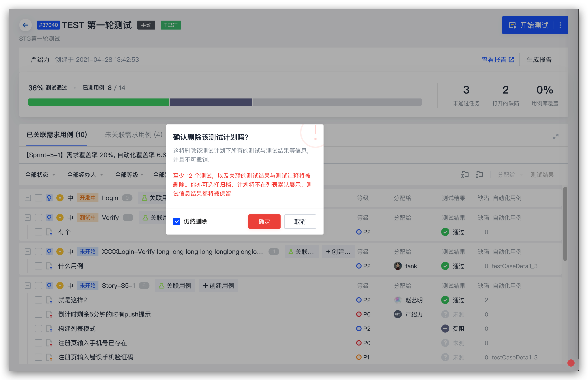This screenshot has height=380, width=588.
Task: Click 严绍力's avatar on push提示 row
Action: click(x=398, y=314)
